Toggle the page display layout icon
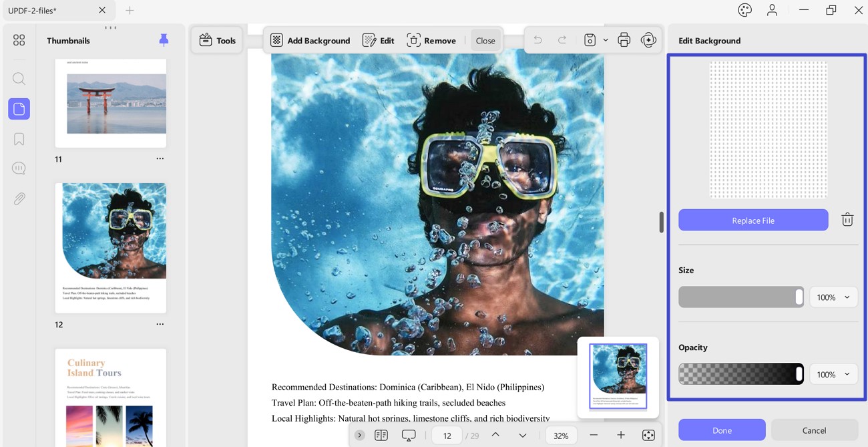Viewport: 868px width, 447px height. tap(381, 435)
